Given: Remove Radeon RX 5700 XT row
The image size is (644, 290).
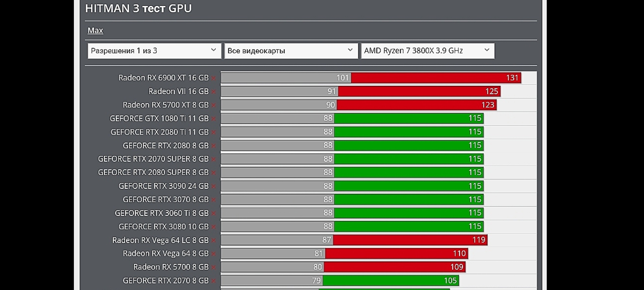Looking at the screenshot, I should [x=214, y=105].
